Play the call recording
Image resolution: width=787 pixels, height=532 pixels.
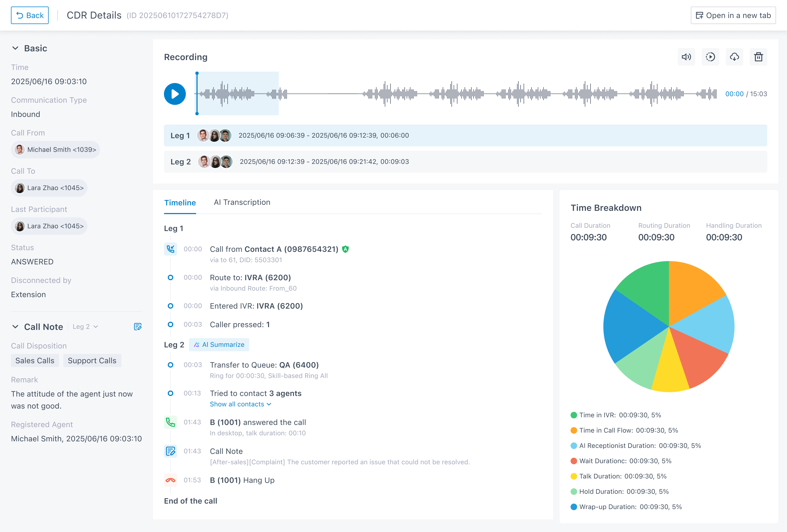pyautogui.click(x=175, y=94)
